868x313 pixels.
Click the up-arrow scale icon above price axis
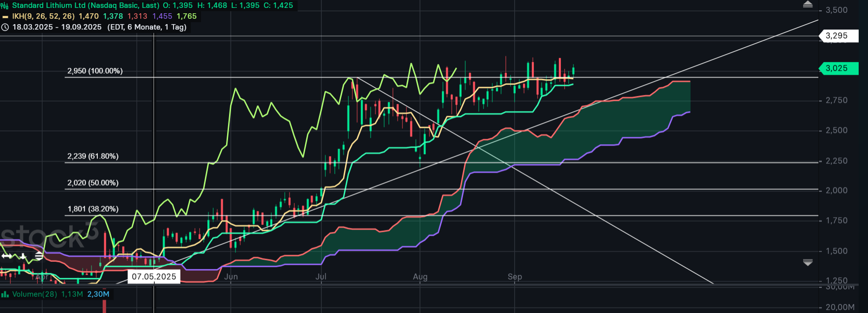tap(808, 4)
